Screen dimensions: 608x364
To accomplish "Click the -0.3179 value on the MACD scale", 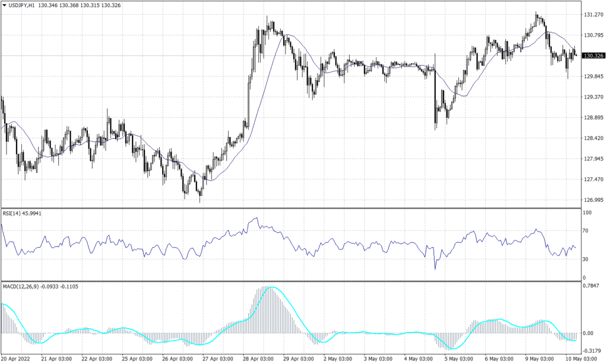I will 592,352.
